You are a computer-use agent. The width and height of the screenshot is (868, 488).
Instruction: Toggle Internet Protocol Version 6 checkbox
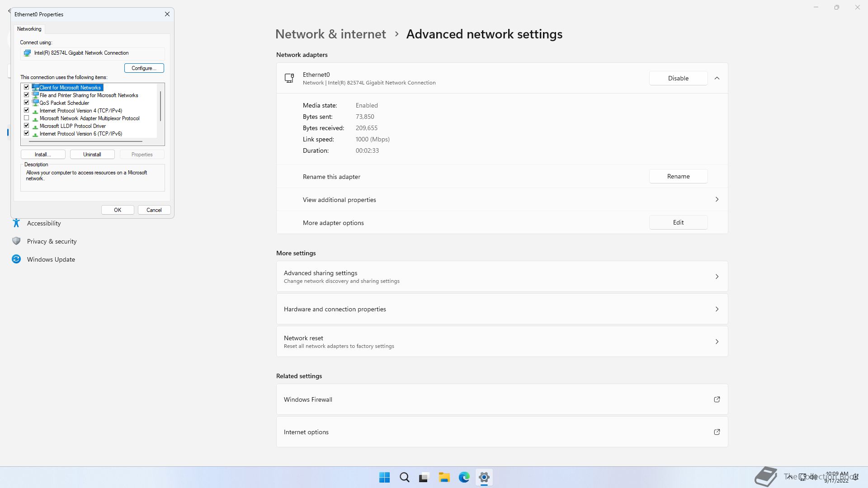27,133
